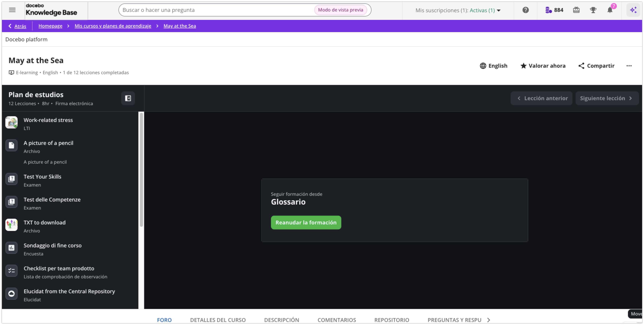Viewport: 644px width, 325px height.
Task: Switch to DETALLES DEL CURSO tab
Action: click(218, 320)
